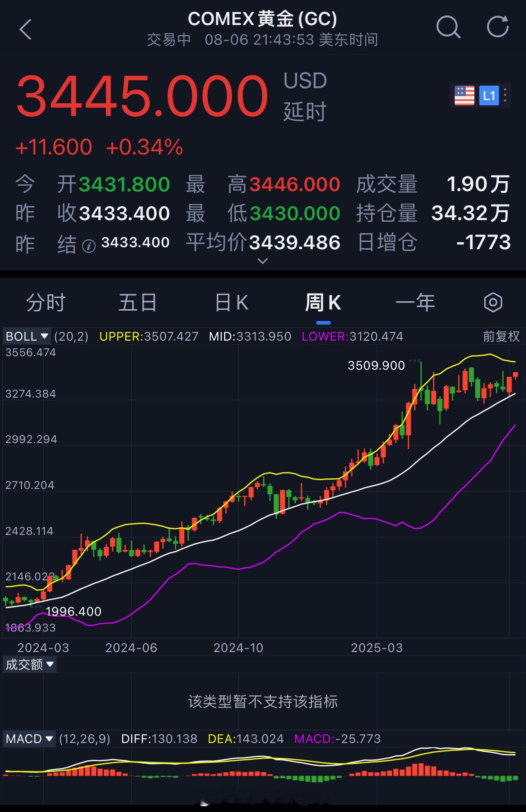Image resolution: width=526 pixels, height=812 pixels.
Task: Tap 最高 value 3446.000
Action: click(295, 184)
